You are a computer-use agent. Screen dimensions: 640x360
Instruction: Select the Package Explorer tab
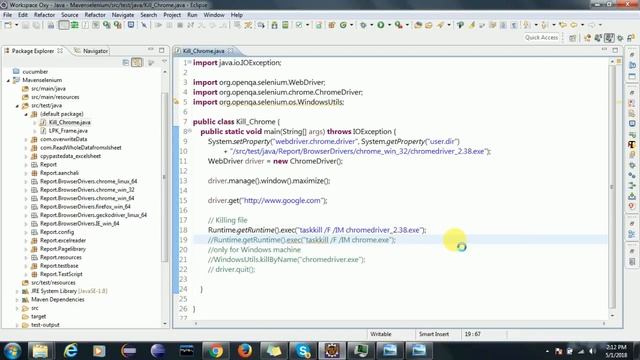tap(33, 51)
